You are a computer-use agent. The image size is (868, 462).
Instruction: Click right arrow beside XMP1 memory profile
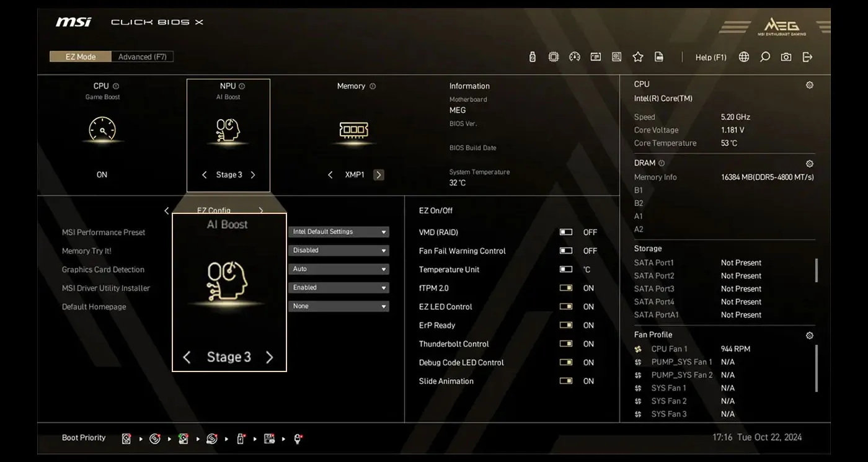(379, 175)
